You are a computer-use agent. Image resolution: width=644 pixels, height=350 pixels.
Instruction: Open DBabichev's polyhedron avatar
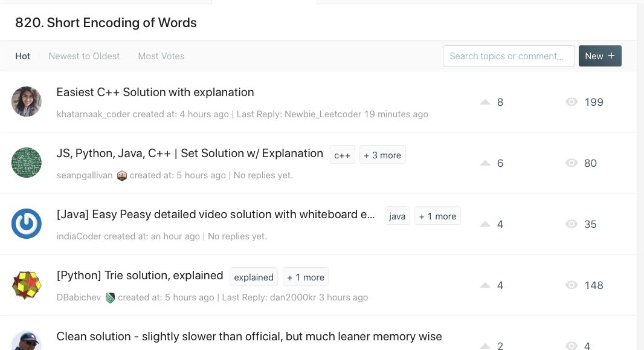pos(27,285)
